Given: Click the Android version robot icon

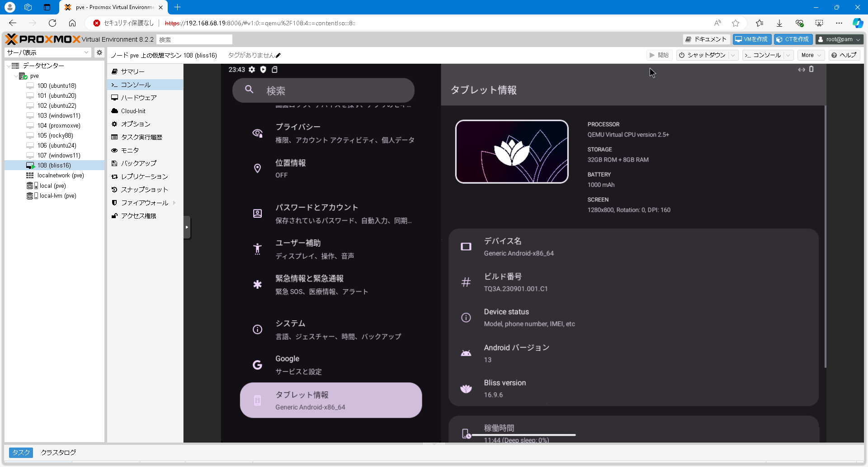Looking at the screenshot, I should 466,353.
